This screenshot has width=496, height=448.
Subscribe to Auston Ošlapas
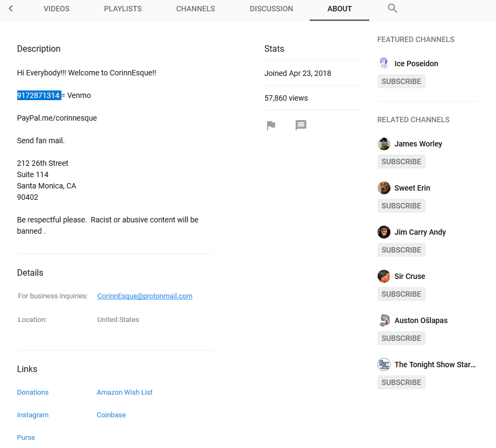point(401,338)
